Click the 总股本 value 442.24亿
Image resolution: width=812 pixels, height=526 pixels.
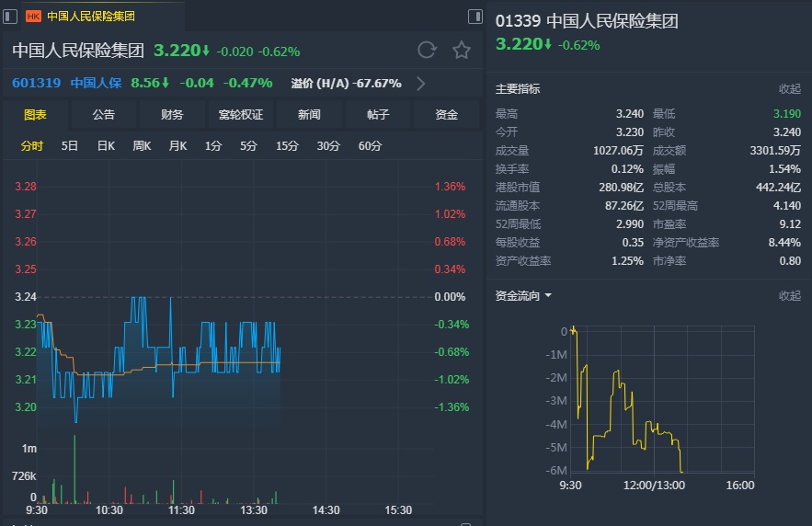click(778, 188)
